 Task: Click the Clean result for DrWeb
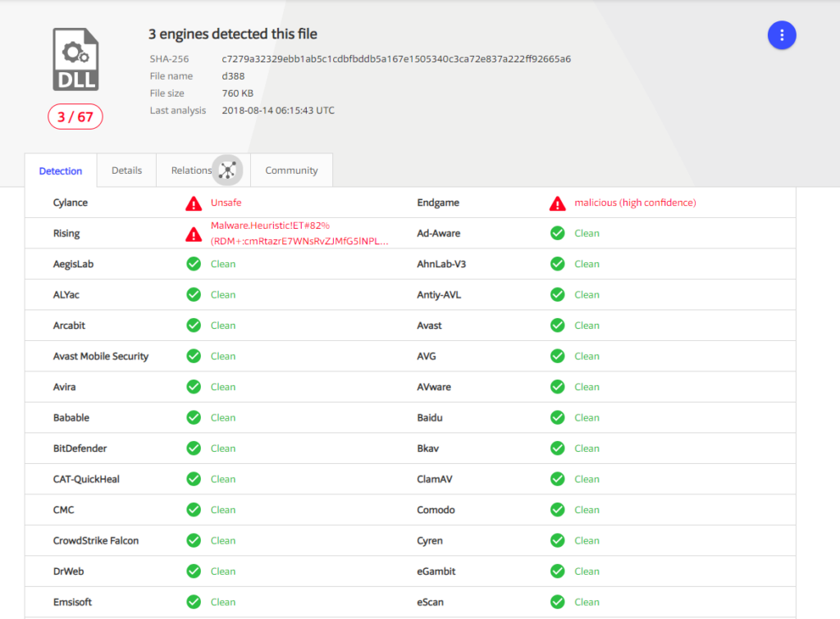[x=223, y=571]
